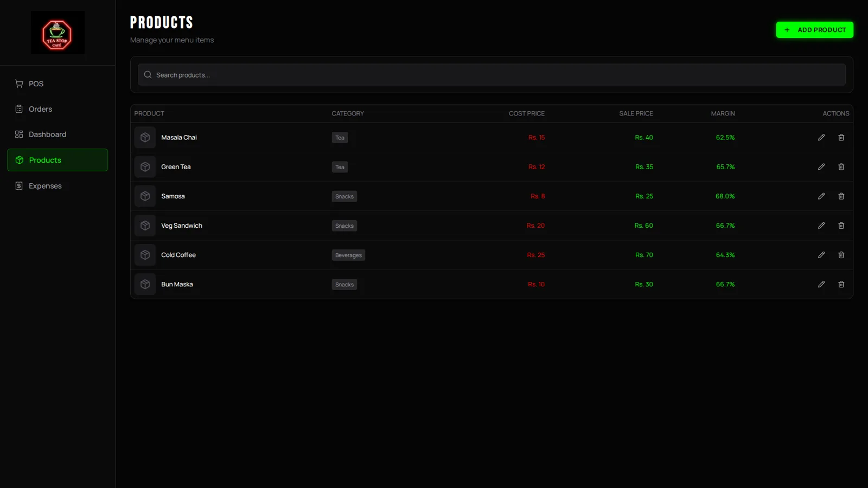Click the Masala Chai box thumbnail

point(145,138)
